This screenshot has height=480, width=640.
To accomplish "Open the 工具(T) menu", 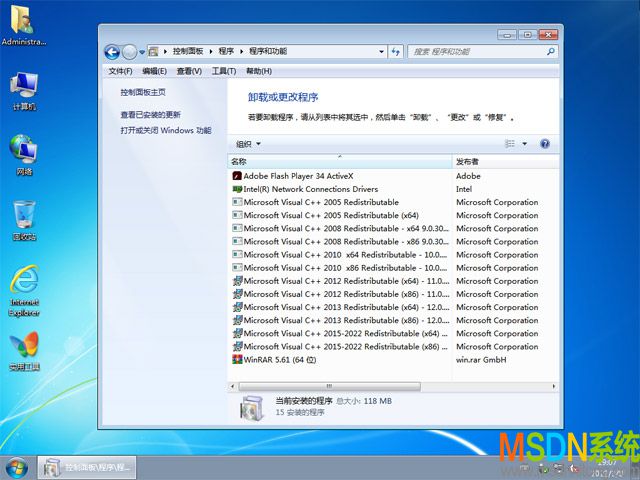I will point(224,71).
